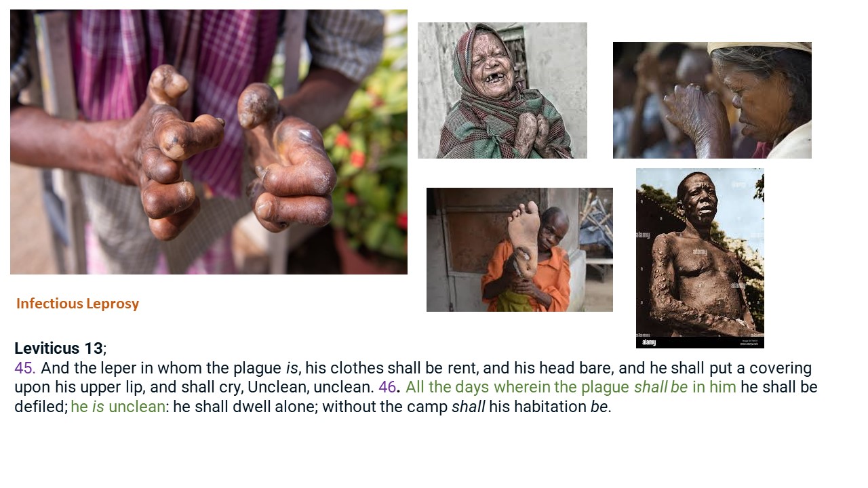The image size is (868, 488).
Task: Select the photo of elderly woman in headscarf
Action: click(502, 90)
